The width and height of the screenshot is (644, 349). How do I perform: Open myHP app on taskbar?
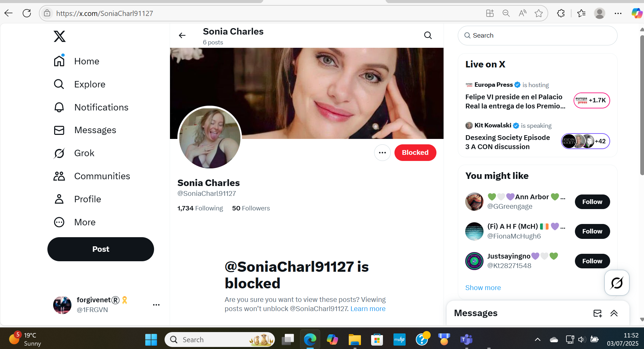[x=400, y=340]
